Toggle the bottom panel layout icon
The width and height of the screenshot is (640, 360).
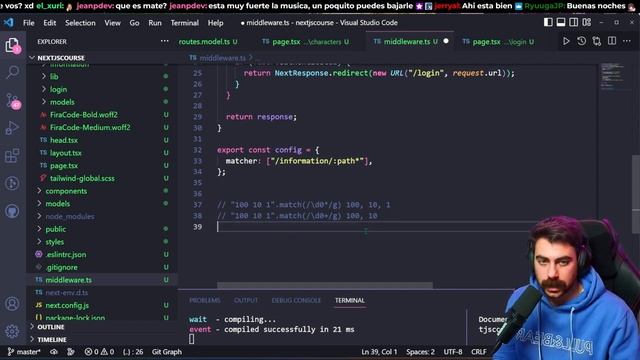coord(561,22)
